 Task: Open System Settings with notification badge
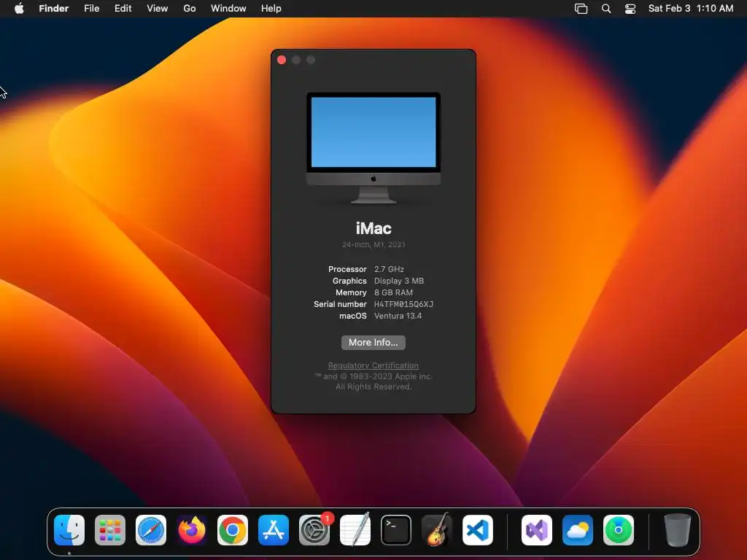pyautogui.click(x=314, y=530)
